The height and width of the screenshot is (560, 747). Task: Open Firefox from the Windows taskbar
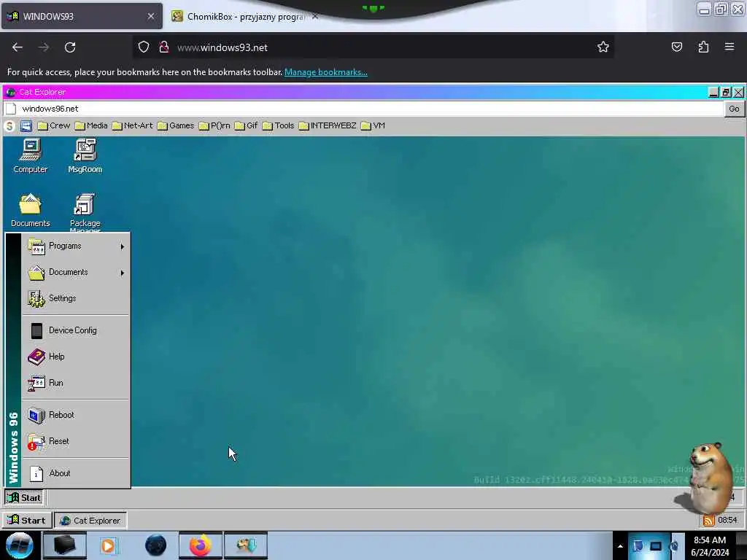(201, 545)
